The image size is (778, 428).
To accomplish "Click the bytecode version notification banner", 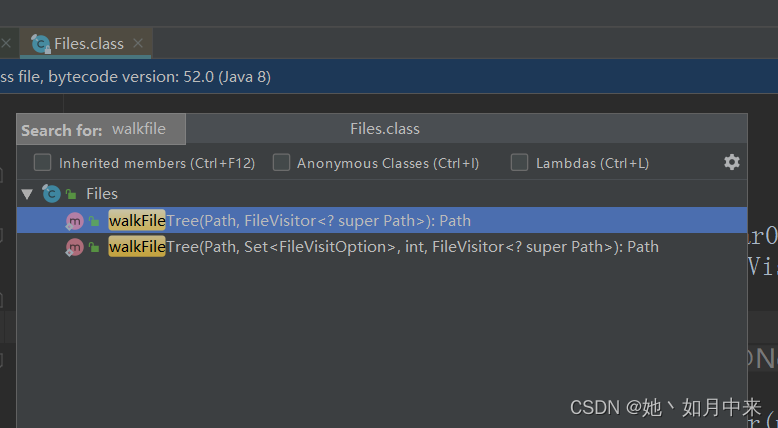I will (389, 76).
